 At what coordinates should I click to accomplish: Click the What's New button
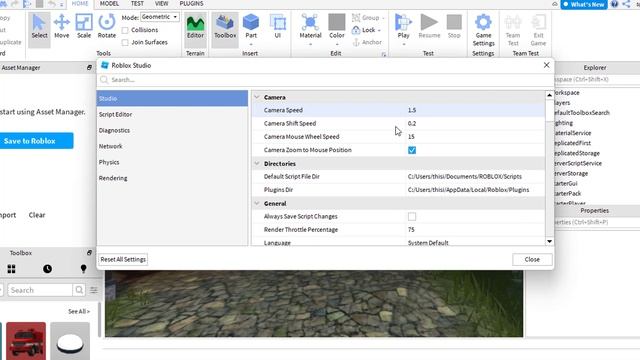pos(584,4)
